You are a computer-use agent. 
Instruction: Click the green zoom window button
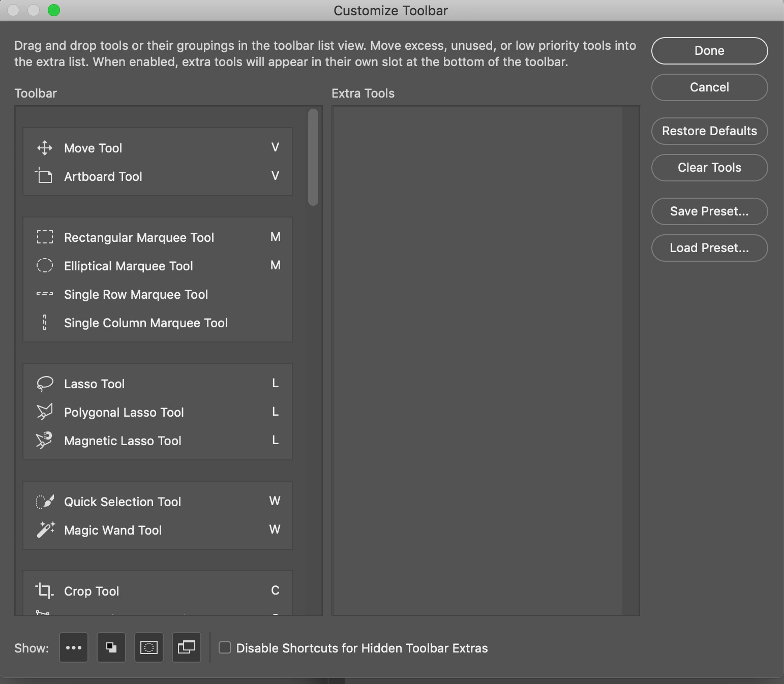tap(54, 10)
